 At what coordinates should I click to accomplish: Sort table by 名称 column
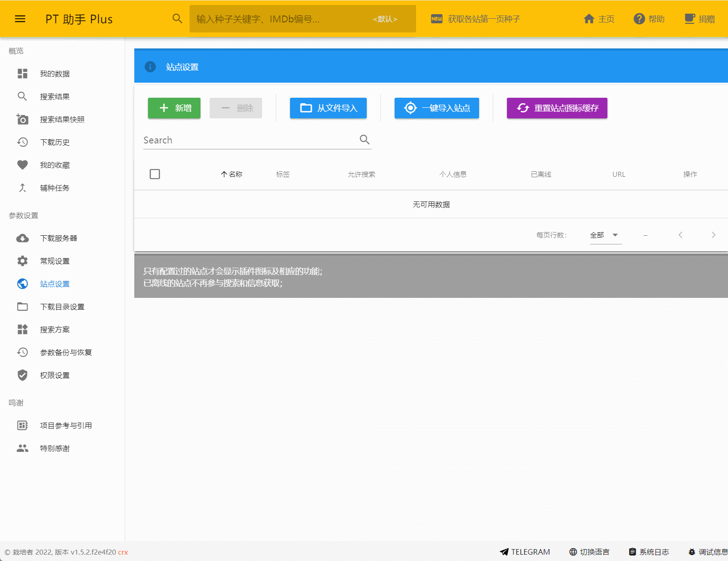click(232, 174)
